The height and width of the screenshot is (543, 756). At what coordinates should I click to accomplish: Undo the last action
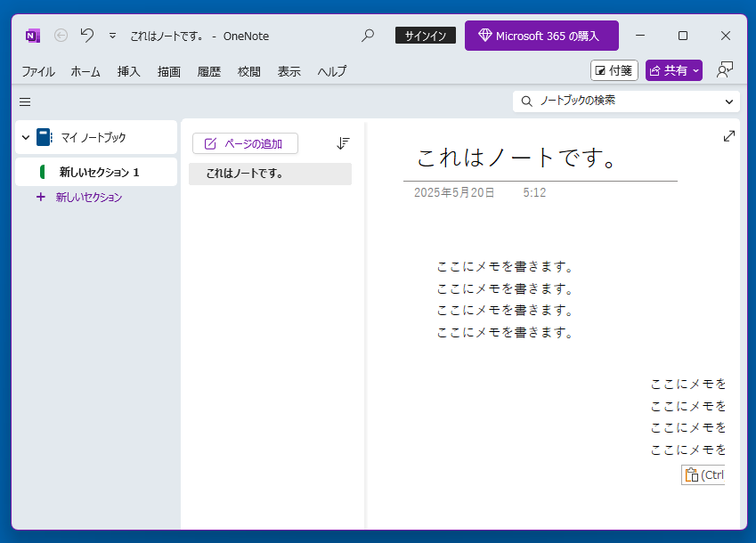[86, 36]
